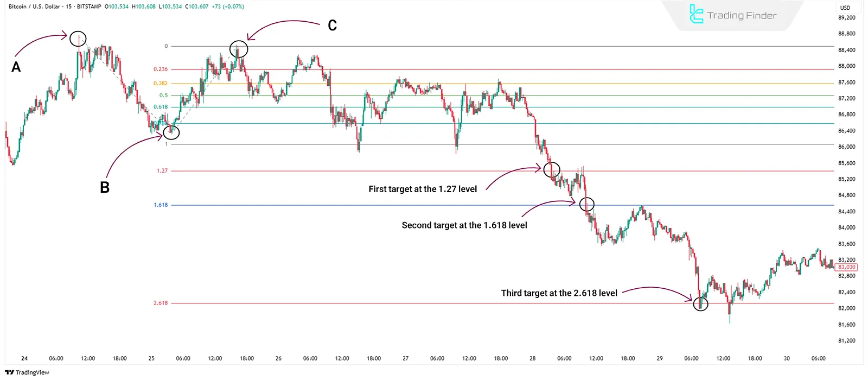
Task: Click the 83,600 price axis label
Action: pos(847,244)
